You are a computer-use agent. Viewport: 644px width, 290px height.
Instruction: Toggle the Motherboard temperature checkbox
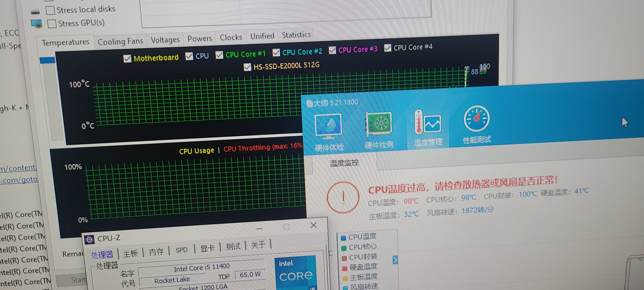(x=127, y=58)
